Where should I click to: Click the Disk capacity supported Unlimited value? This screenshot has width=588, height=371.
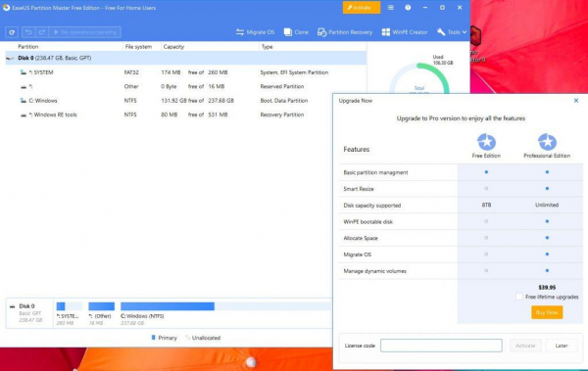547,205
